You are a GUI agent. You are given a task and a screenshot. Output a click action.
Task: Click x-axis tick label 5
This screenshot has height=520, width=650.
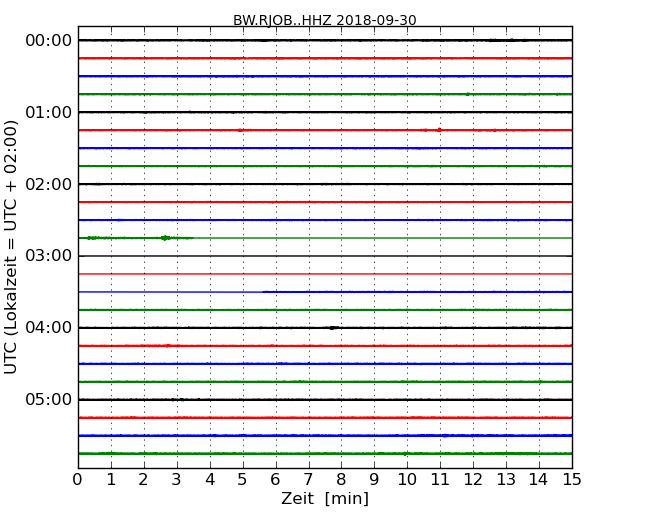pyautogui.click(x=243, y=479)
